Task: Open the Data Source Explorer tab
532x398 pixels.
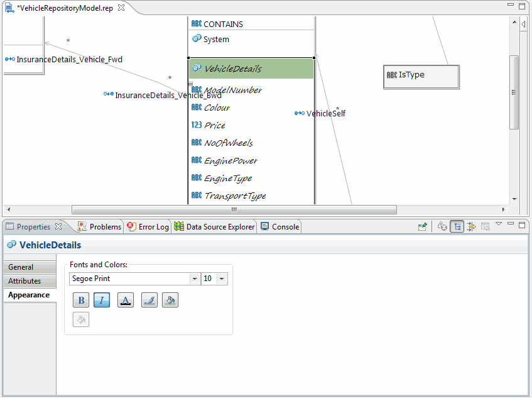Action: pos(214,227)
